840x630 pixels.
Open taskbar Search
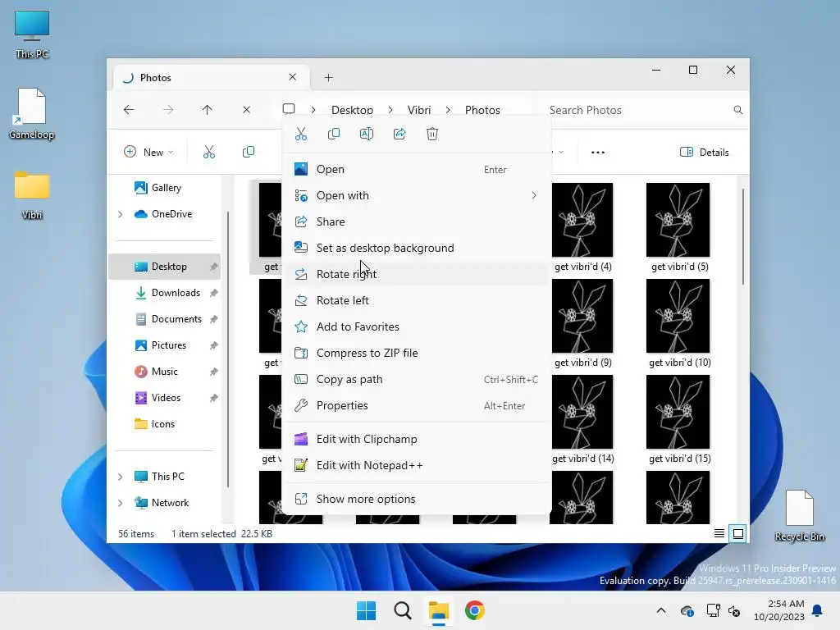tap(402, 610)
